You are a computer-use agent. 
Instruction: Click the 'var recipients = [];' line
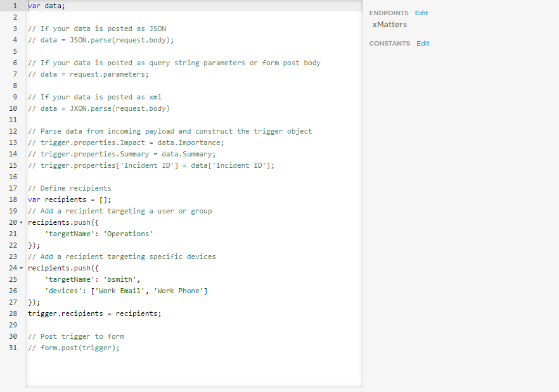[70, 199]
